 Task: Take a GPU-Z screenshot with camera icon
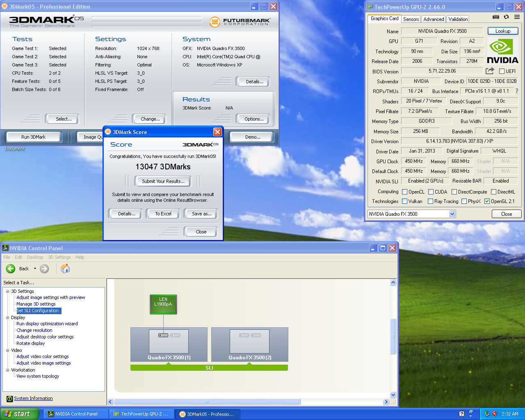[x=496, y=17]
